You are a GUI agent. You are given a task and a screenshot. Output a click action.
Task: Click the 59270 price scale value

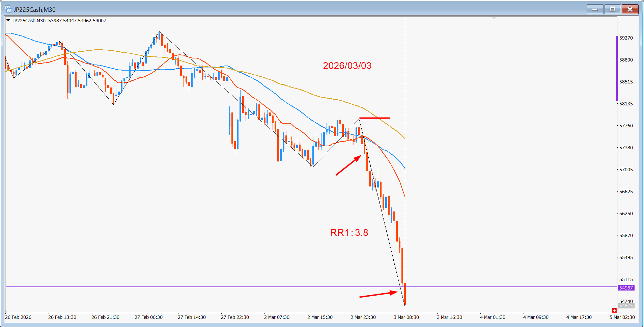click(626, 38)
